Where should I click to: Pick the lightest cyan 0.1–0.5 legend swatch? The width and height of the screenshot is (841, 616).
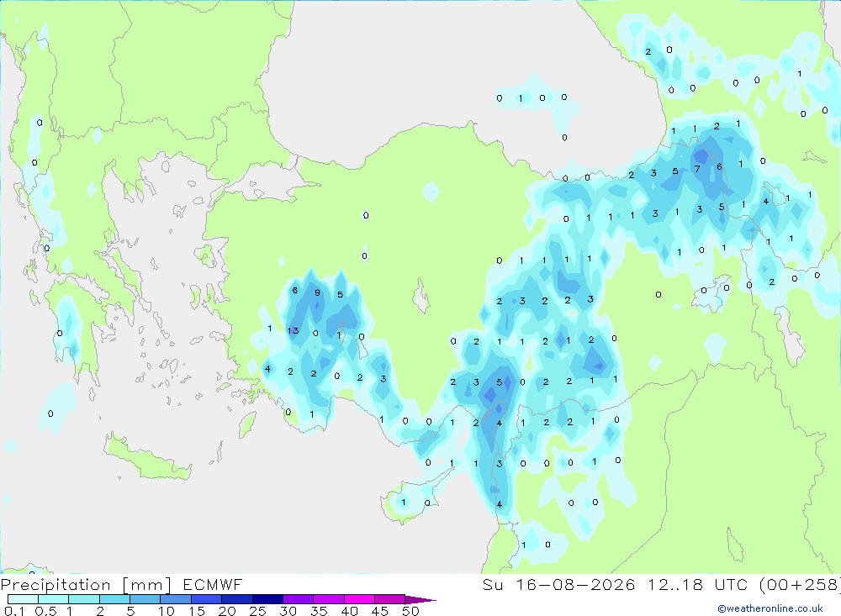click(x=23, y=599)
